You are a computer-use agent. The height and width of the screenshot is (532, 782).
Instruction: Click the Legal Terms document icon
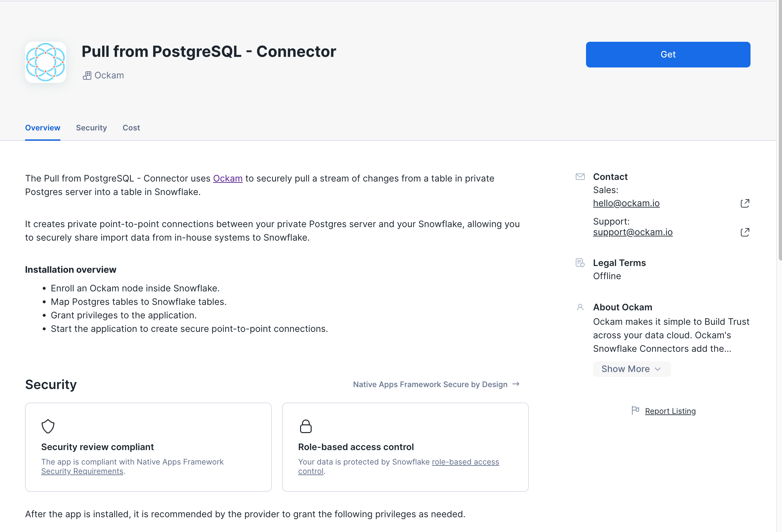click(x=580, y=263)
